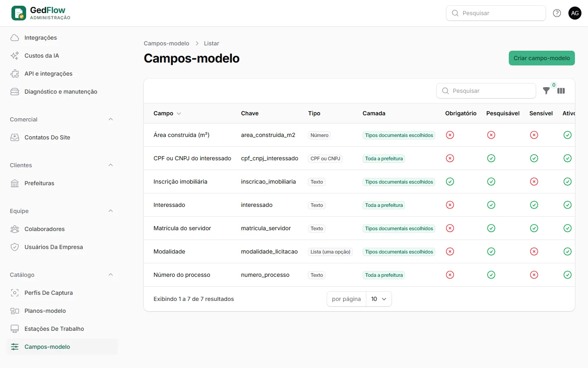Open the table filter funnel icon
Screen dimensions: 588x368
click(546, 91)
